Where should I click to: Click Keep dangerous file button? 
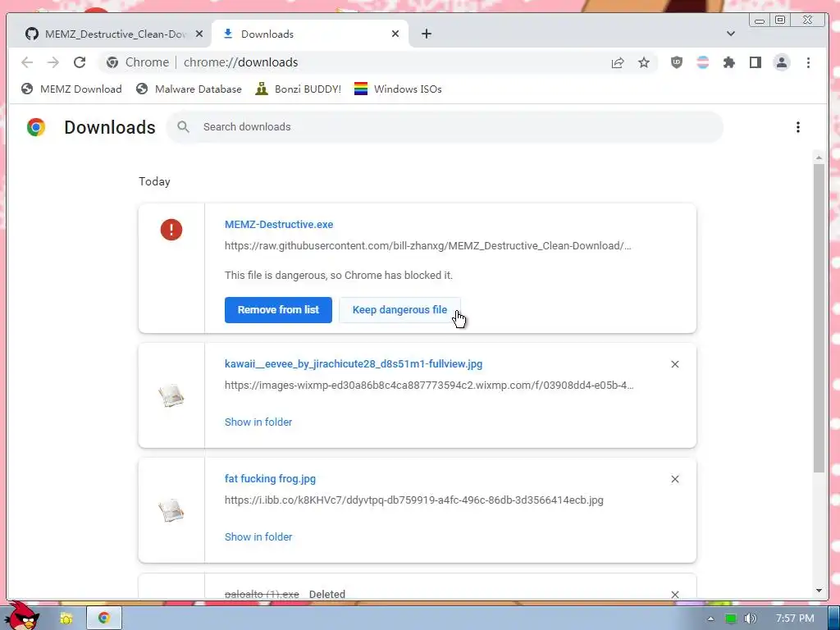click(399, 310)
